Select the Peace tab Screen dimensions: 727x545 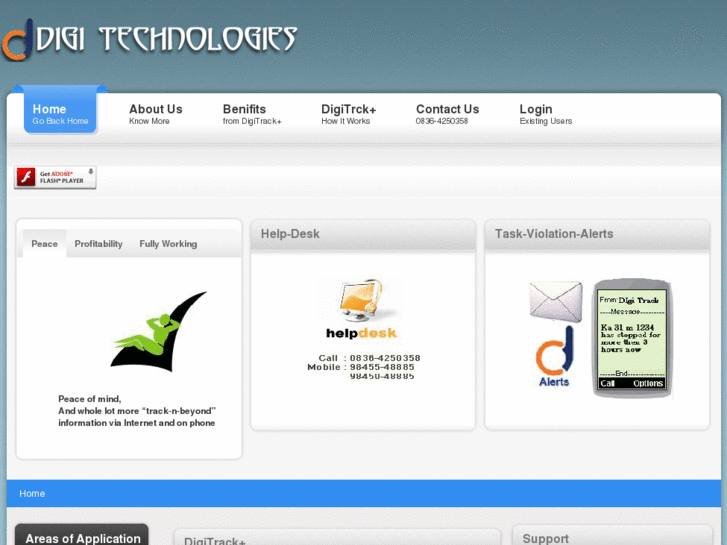[x=45, y=244]
